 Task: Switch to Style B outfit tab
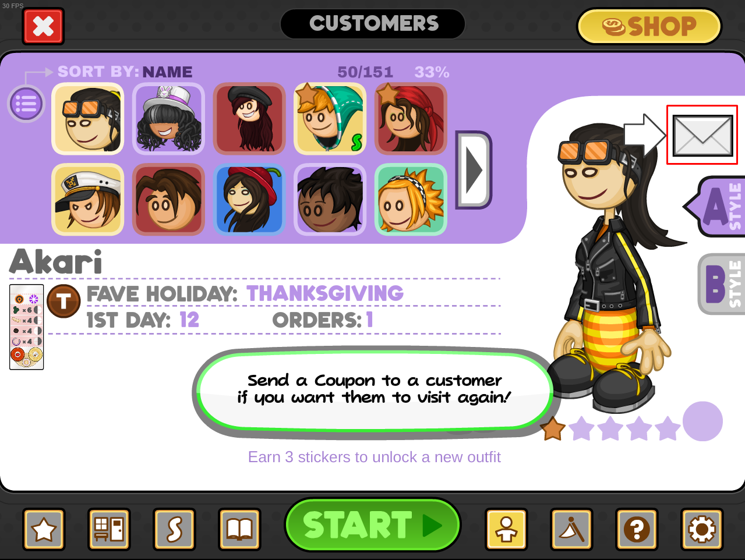pos(721,284)
